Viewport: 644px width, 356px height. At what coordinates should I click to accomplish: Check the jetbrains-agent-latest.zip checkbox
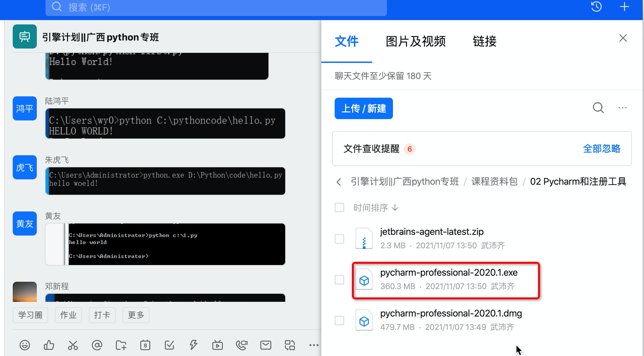click(339, 239)
